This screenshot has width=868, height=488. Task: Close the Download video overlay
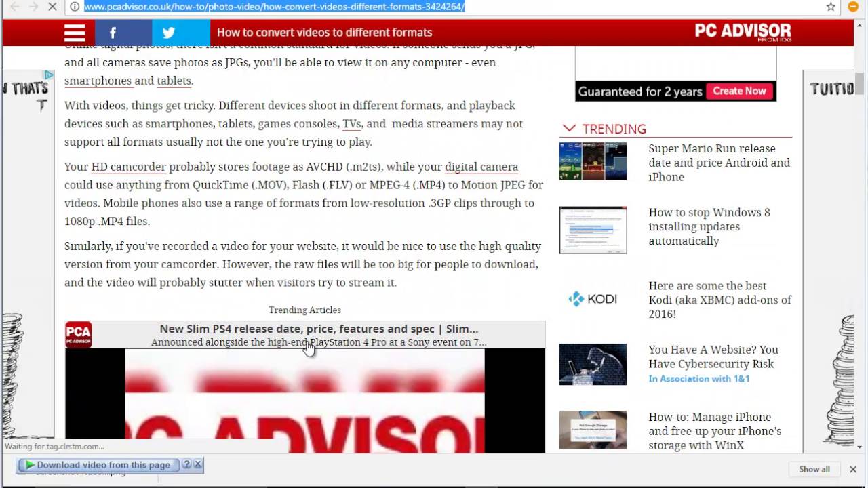point(198,464)
